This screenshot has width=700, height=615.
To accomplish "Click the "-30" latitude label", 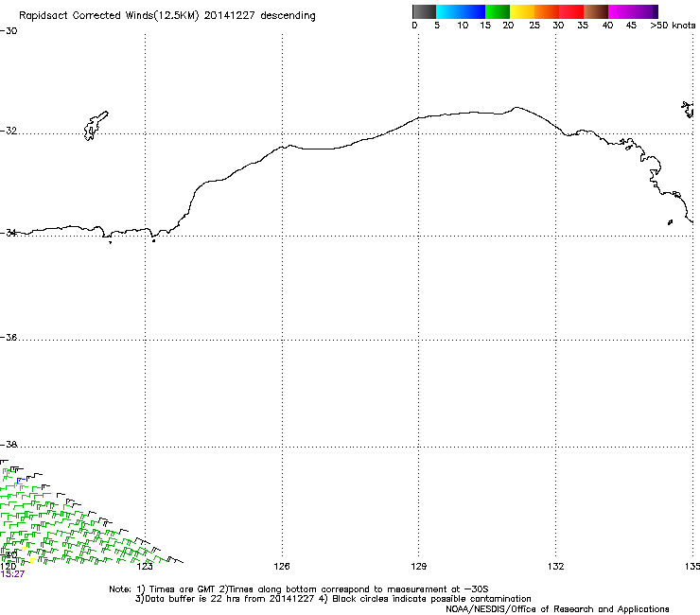I will click(x=9, y=31).
